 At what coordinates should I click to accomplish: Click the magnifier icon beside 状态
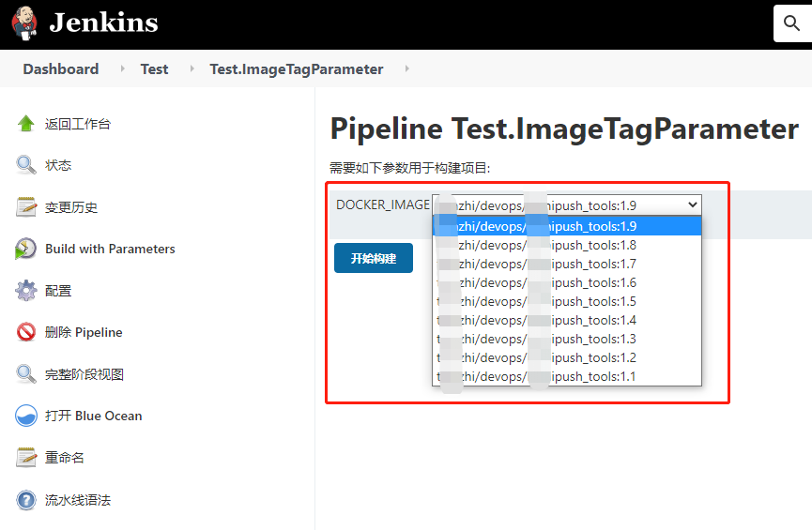(26, 165)
